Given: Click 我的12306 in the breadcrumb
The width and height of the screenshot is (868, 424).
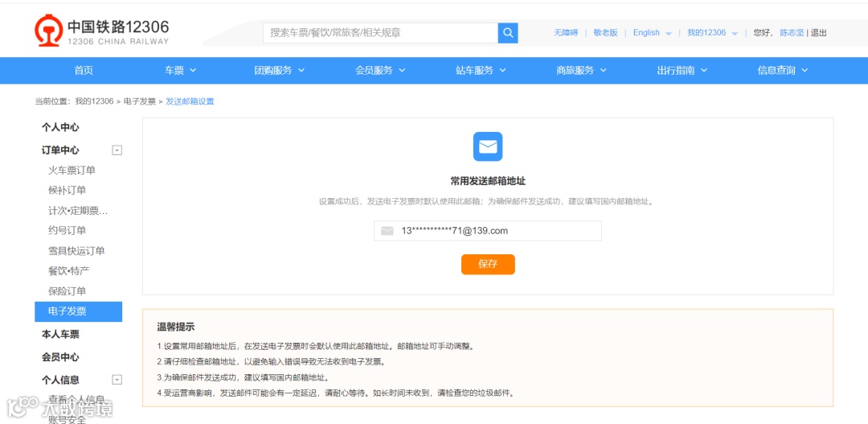Looking at the screenshot, I should (94, 101).
